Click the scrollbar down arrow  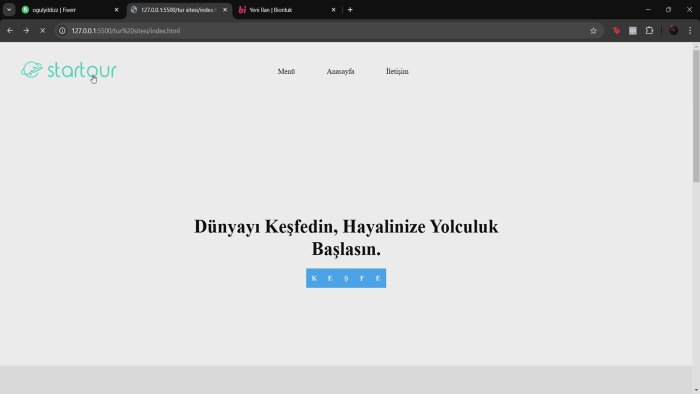696,390
